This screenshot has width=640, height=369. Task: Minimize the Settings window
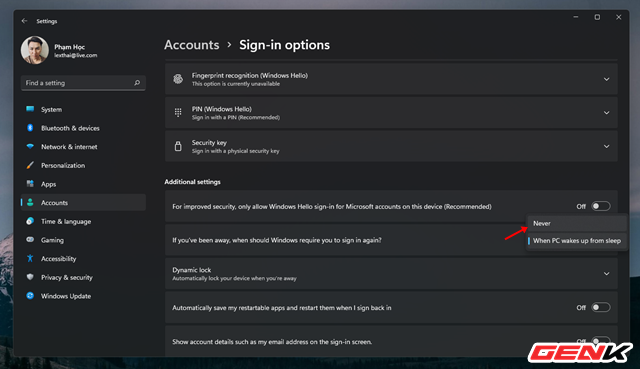[576, 17]
